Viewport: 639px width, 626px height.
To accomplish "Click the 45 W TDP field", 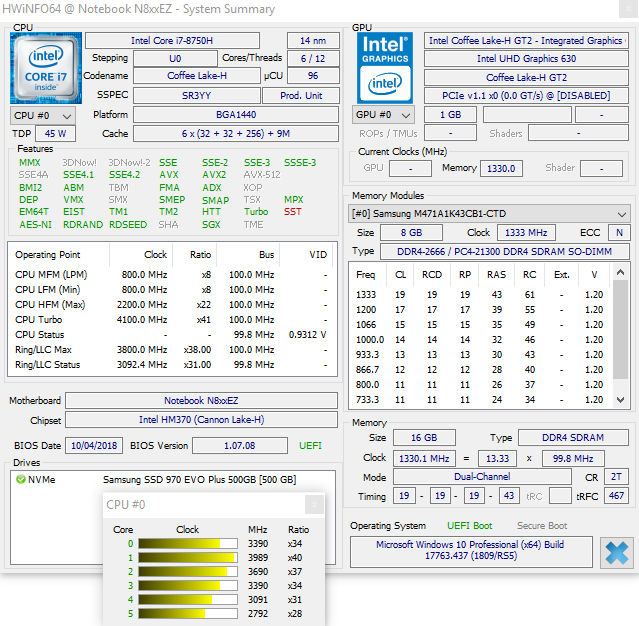I will pyautogui.click(x=55, y=134).
